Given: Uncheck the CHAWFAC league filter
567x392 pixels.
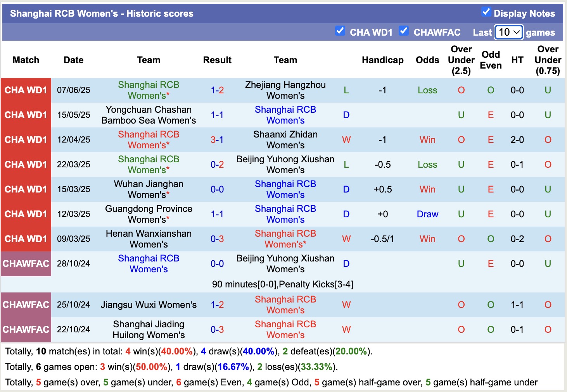Looking at the screenshot, I should tap(404, 31).
